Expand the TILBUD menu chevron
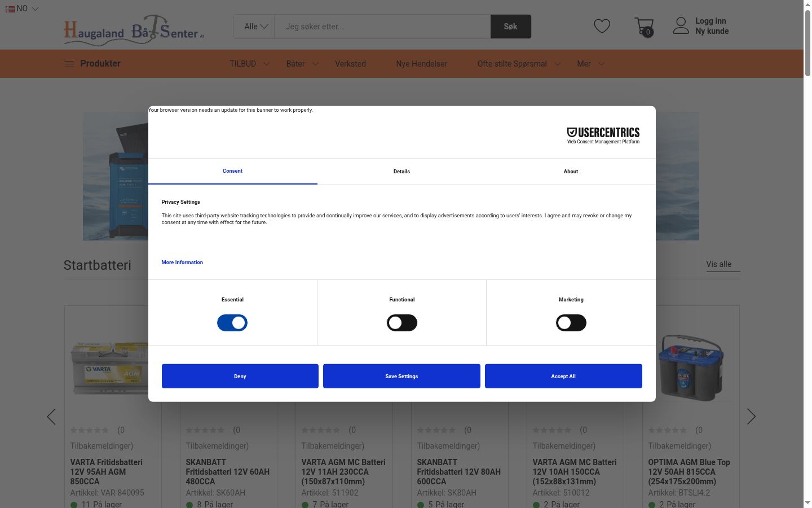Viewport: 812px width, 508px height. point(267,64)
